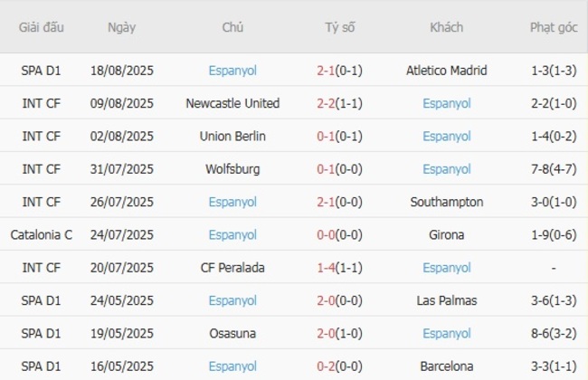Select the Atletico Madrid team name
Image resolution: width=588 pixels, height=380 pixels.
click(447, 71)
